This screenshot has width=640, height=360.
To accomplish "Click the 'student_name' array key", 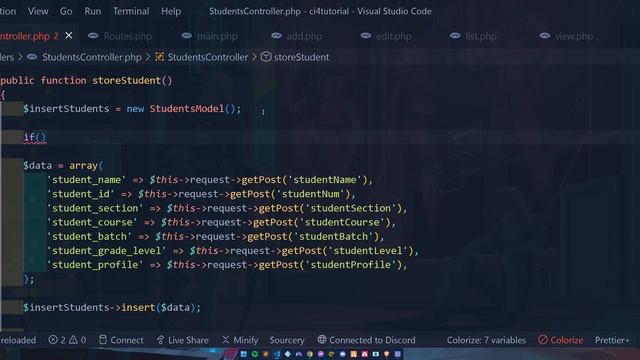I will (x=87, y=180).
